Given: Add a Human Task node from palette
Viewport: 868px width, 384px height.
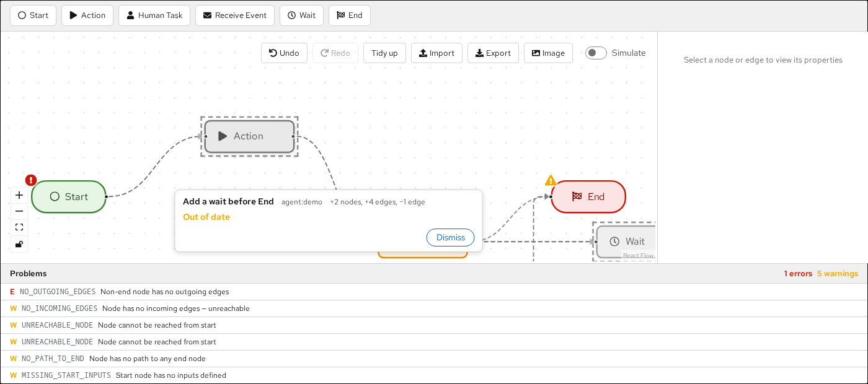Looking at the screenshot, I should point(154,15).
